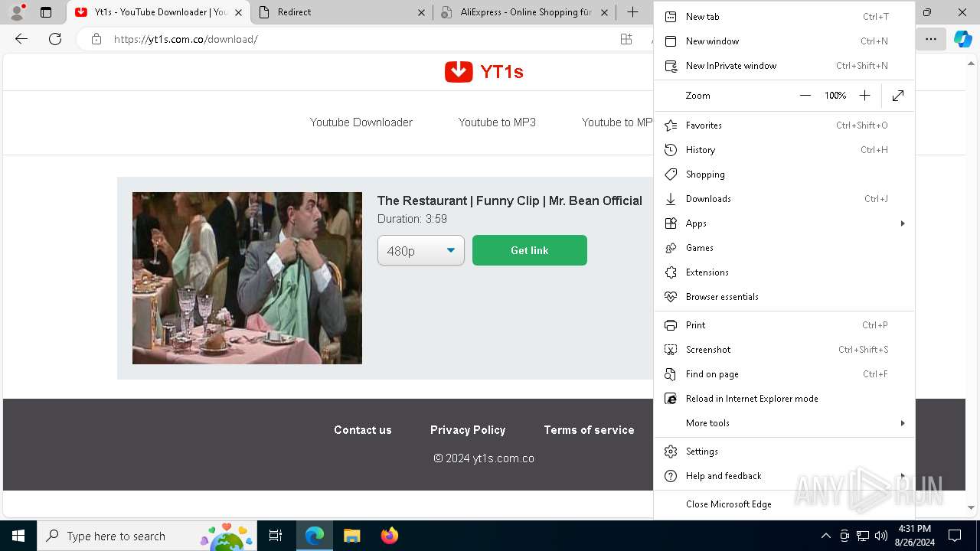Viewport: 980px width, 551px height.
Task: Open a New InPrivate window
Action: 784,66
